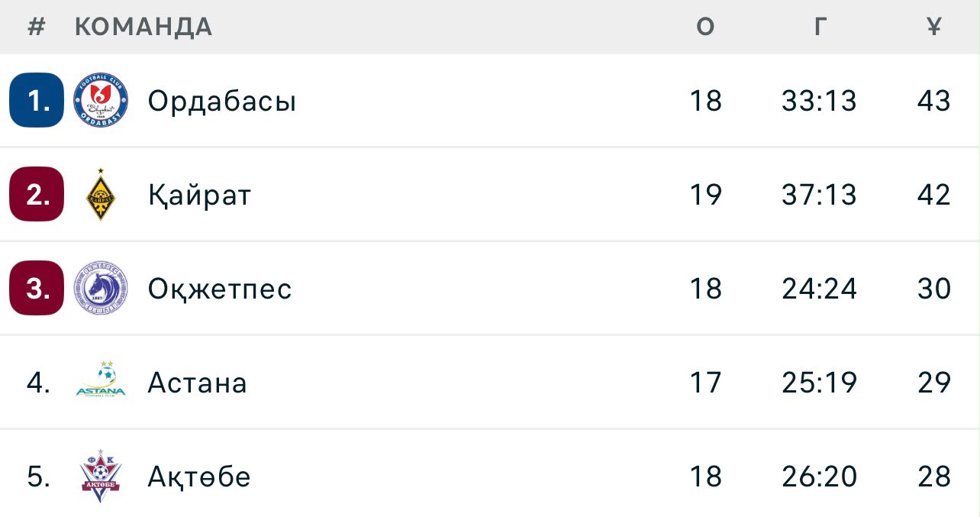Open the Қайрат team link

tap(199, 195)
